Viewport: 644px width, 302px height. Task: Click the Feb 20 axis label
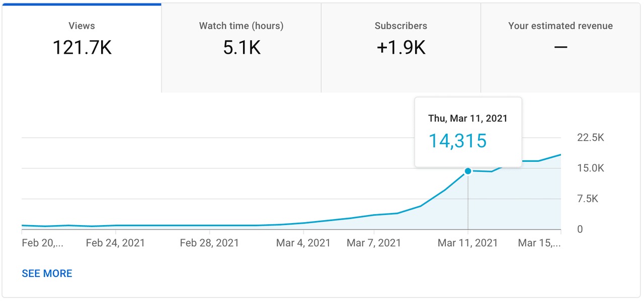coord(43,243)
